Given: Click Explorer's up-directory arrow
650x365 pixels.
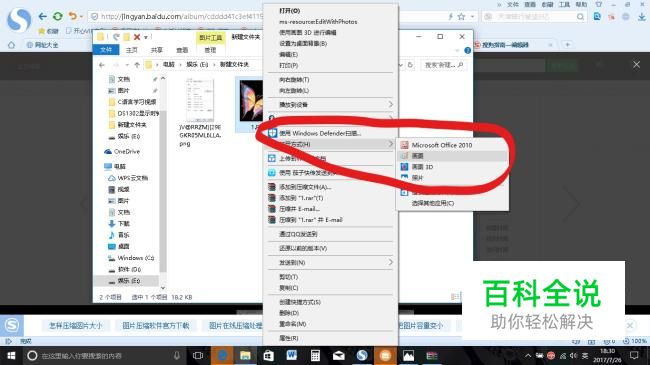Looking at the screenshot, I should click(137, 65).
